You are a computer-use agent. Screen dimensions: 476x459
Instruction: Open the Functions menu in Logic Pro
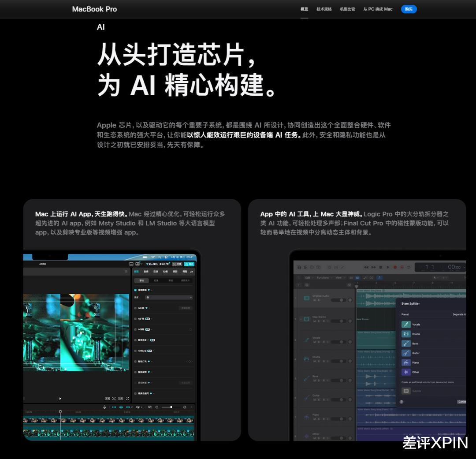point(324,278)
